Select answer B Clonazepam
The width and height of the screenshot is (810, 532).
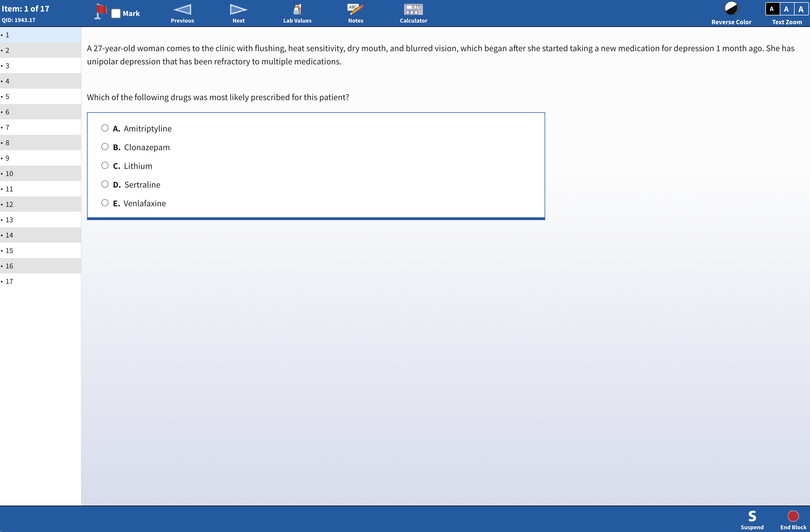[105, 147]
